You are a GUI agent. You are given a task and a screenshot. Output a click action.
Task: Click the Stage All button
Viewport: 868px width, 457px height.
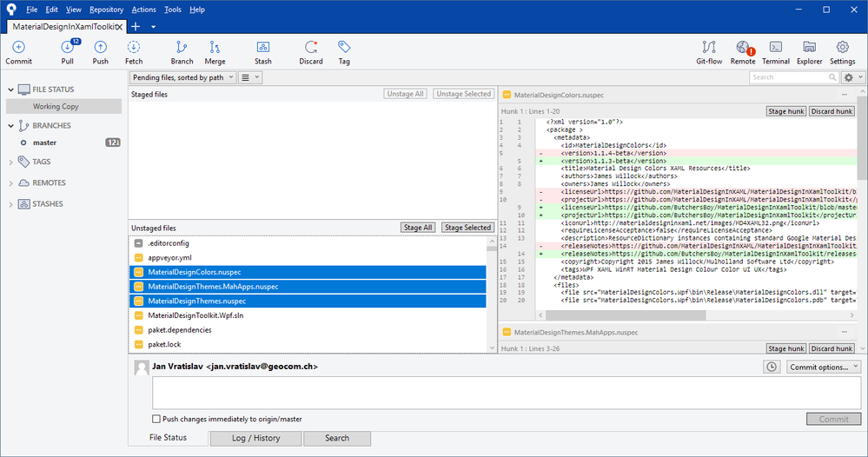click(418, 228)
